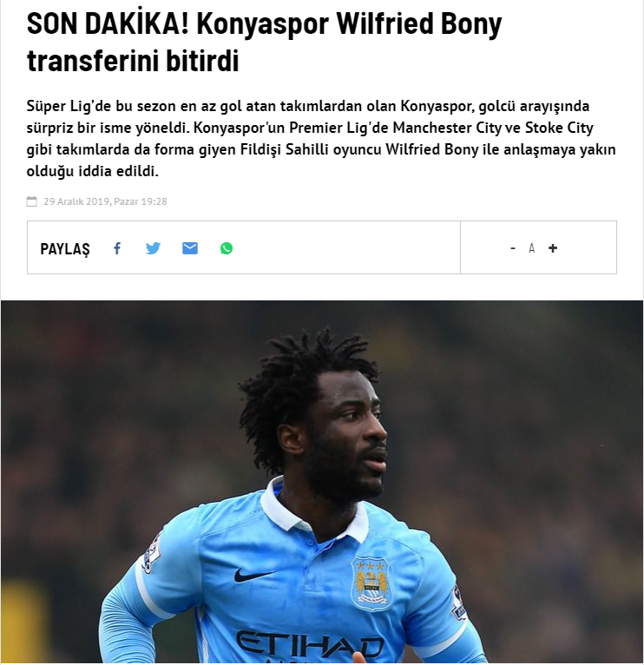
Task: Click the '29 Aralık 2019, Pazar 19:28' timestamp
Action: (x=105, y=201)
